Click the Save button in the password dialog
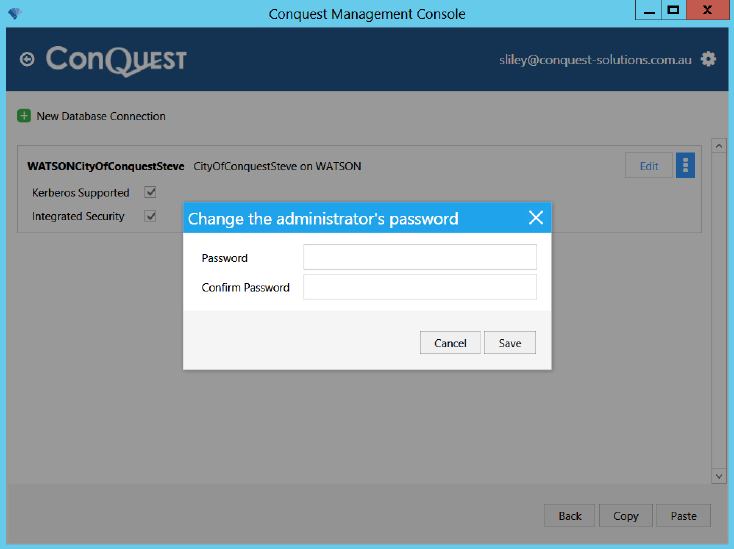Image resolution: width=734 pixels, height=549 pixels. pyautogui.click(x=510, y=343)
